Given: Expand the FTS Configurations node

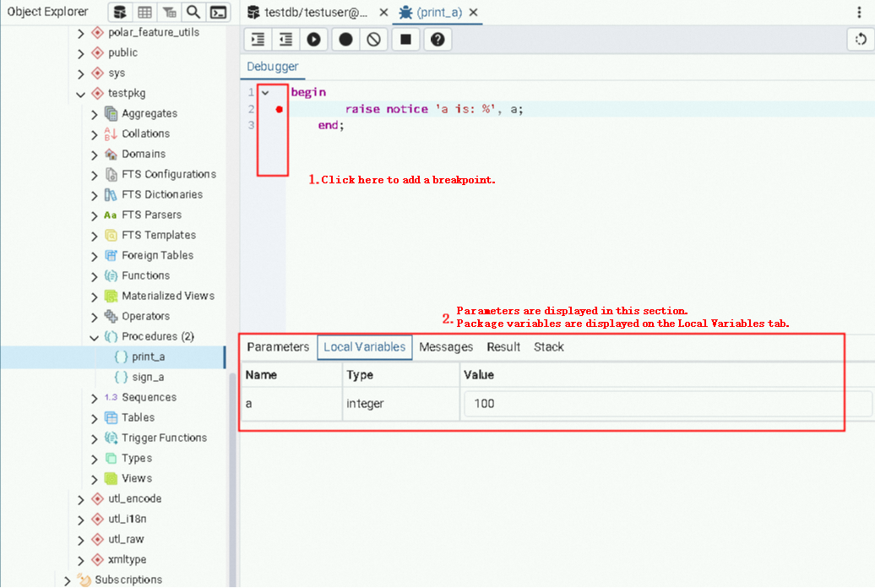Looking at the screenshot, I should pyautogui.click(x=94, y=175).
